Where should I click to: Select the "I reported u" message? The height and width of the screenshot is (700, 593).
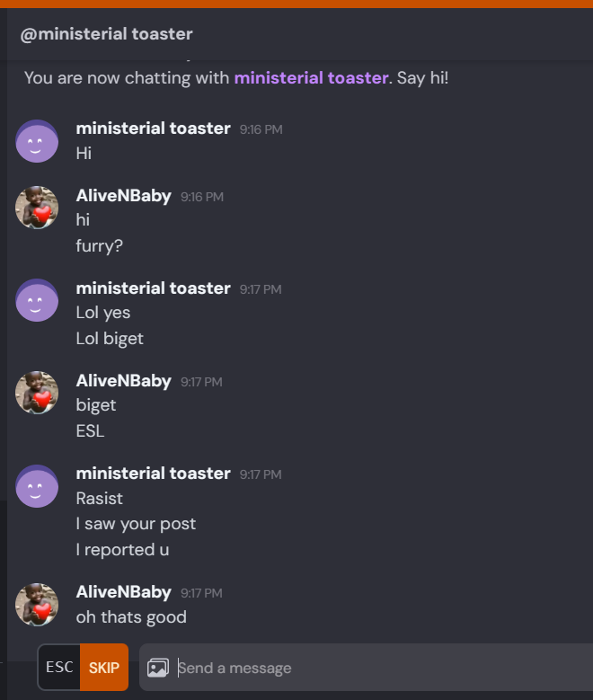122,549
